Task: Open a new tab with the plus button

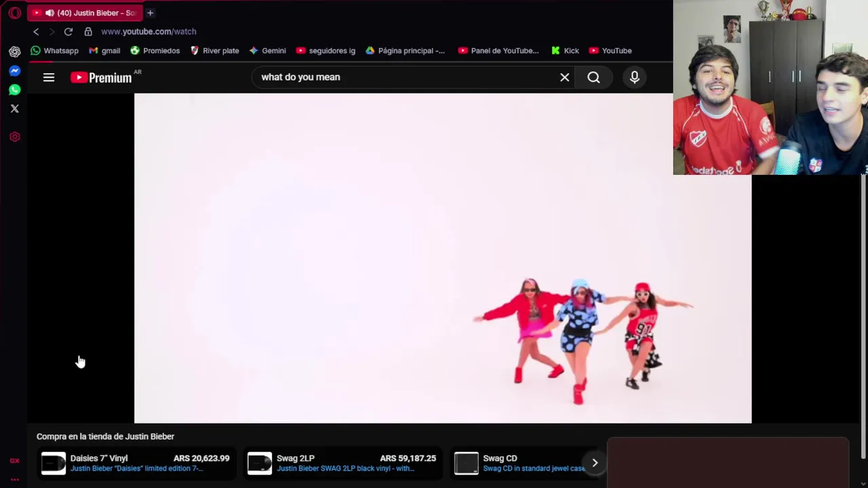Action: click(x=150, y=13)
